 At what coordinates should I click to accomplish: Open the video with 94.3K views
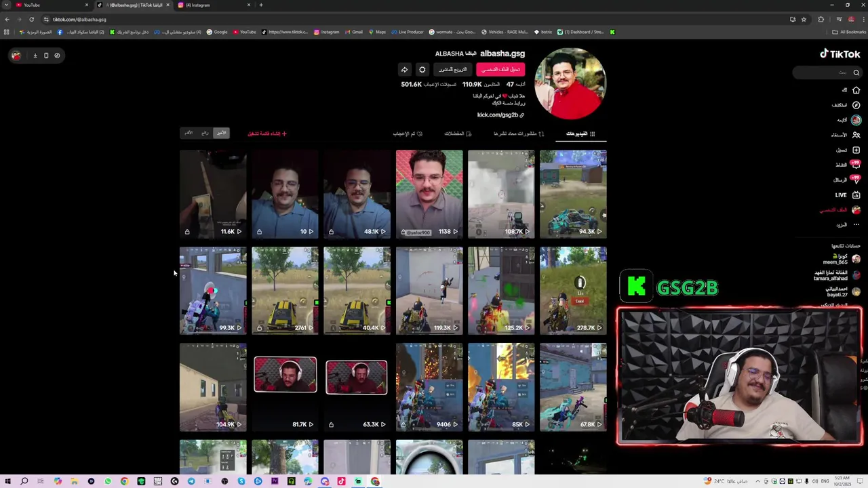click(x=573, y=194)
